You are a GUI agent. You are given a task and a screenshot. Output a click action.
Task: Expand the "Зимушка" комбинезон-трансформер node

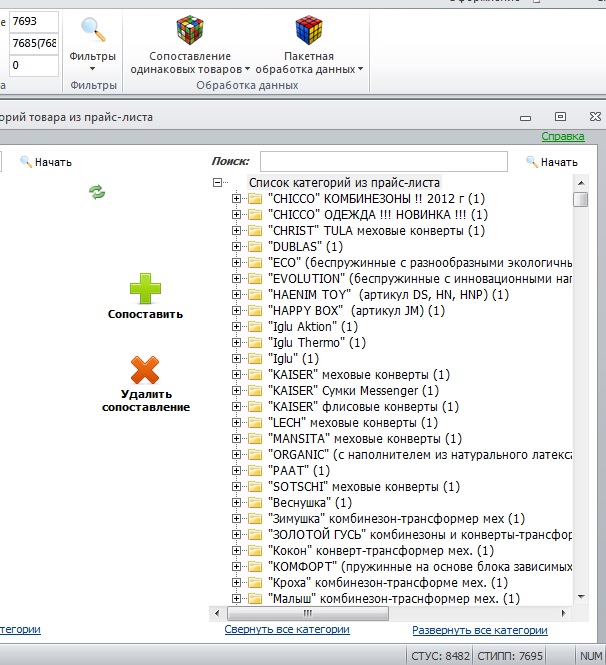coord(236,518)
